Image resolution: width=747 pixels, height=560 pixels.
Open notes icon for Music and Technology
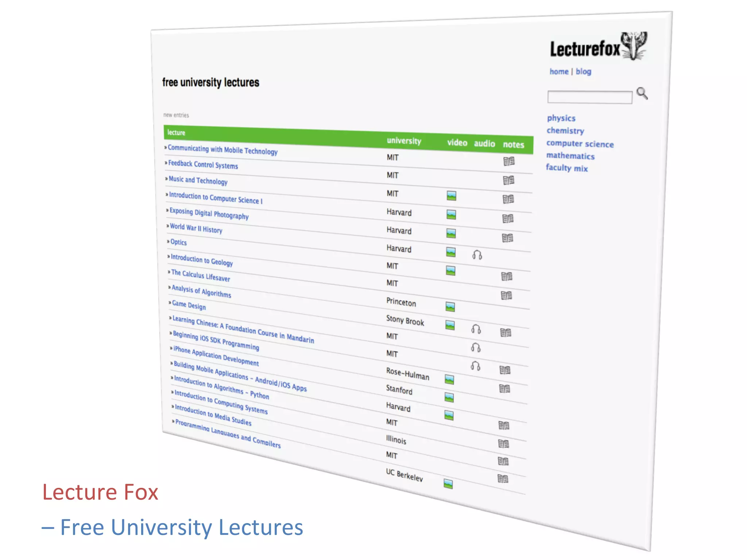click(x=508, y=199)
